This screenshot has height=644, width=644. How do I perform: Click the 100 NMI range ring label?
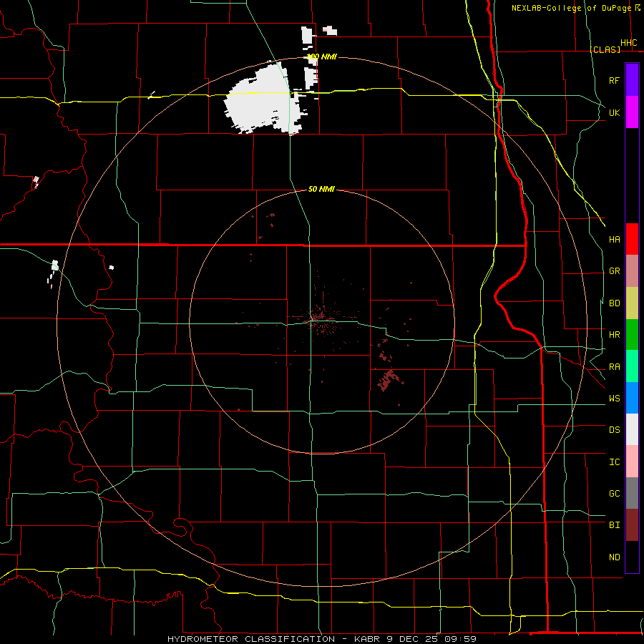click(x=322, y=57)
